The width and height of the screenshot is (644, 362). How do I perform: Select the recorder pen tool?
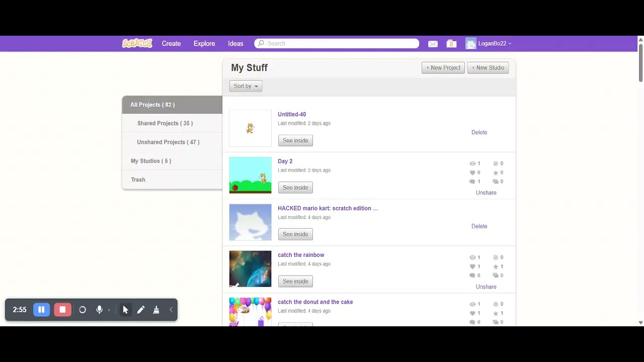[x=141, y=310]
